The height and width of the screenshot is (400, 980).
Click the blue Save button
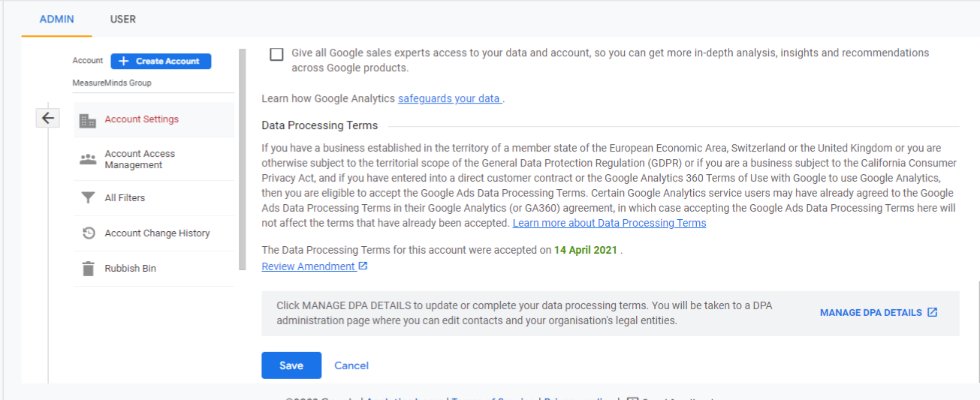[291, 365]
